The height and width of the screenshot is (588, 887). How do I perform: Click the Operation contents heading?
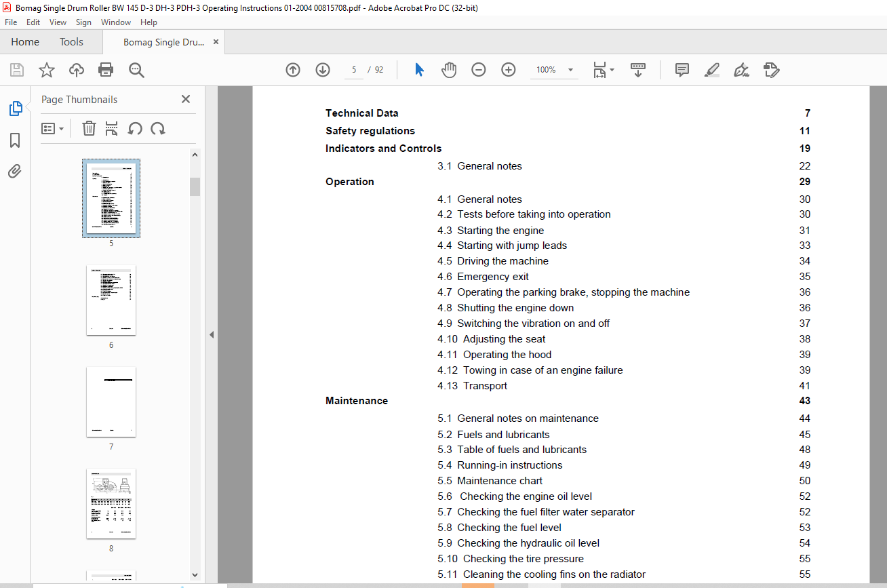click(350, 182)
